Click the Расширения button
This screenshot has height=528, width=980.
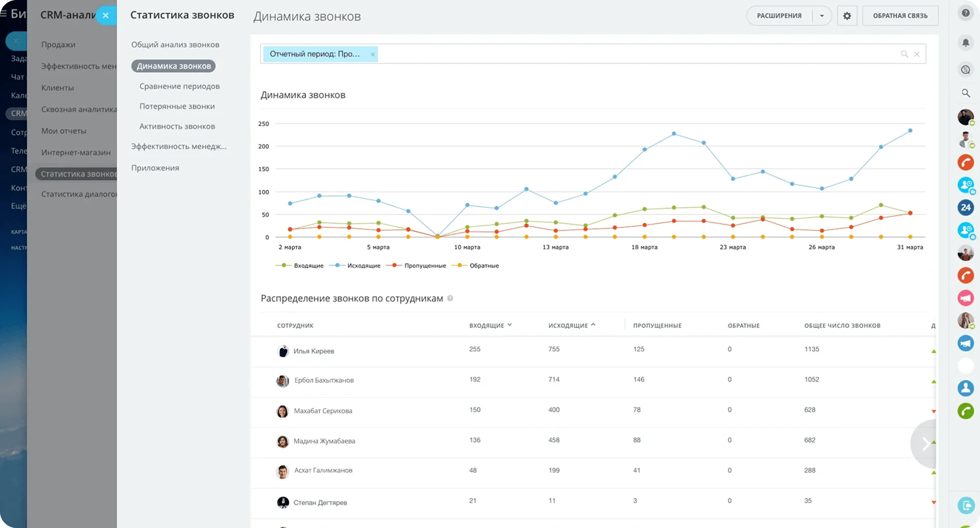(x=779, y=16)
